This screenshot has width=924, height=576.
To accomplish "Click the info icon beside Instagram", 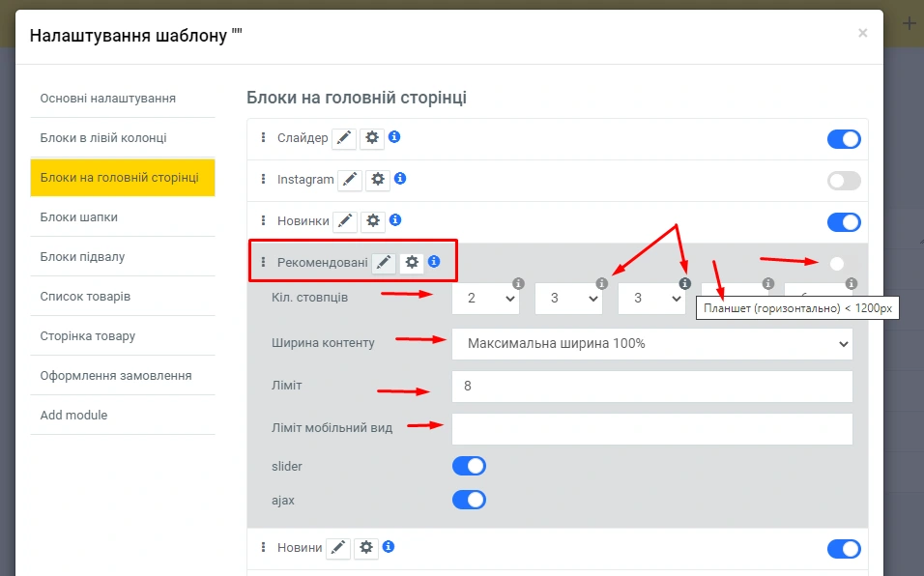I will pyautogui.click(x=400, y=179).
